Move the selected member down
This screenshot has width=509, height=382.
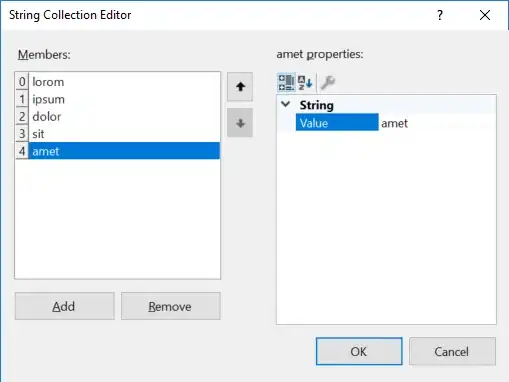click(240, 123)
